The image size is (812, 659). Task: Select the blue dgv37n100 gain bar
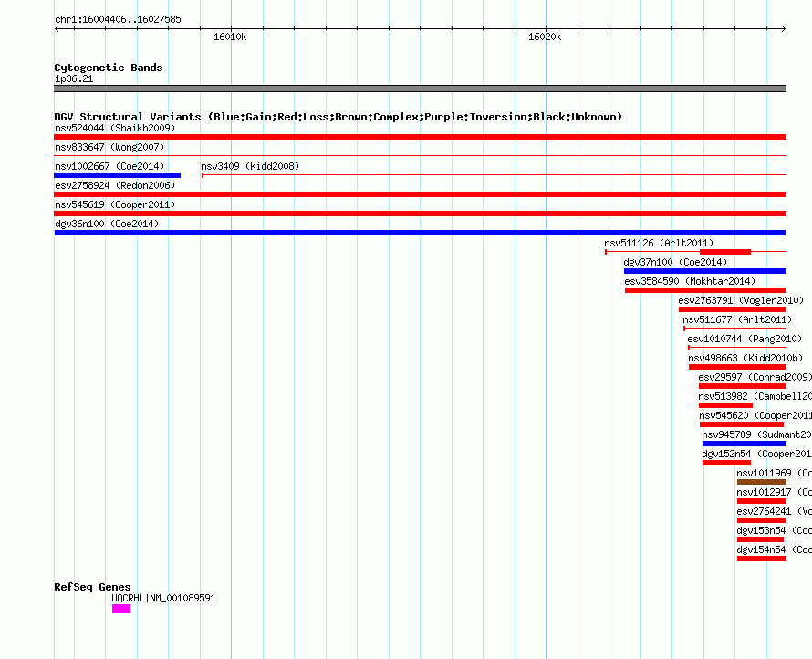pyautogui.click(x=705, y=271)
